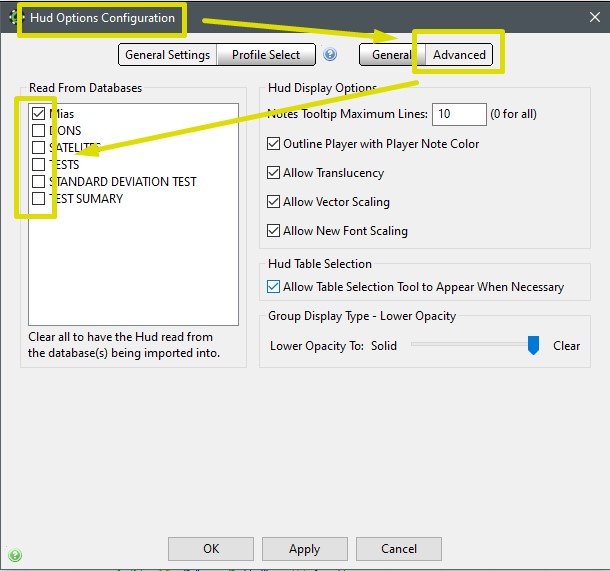610x571 pixels.
Task: Toggle Allow Table Selection Tool checkbox
Action: pos(274,287)
